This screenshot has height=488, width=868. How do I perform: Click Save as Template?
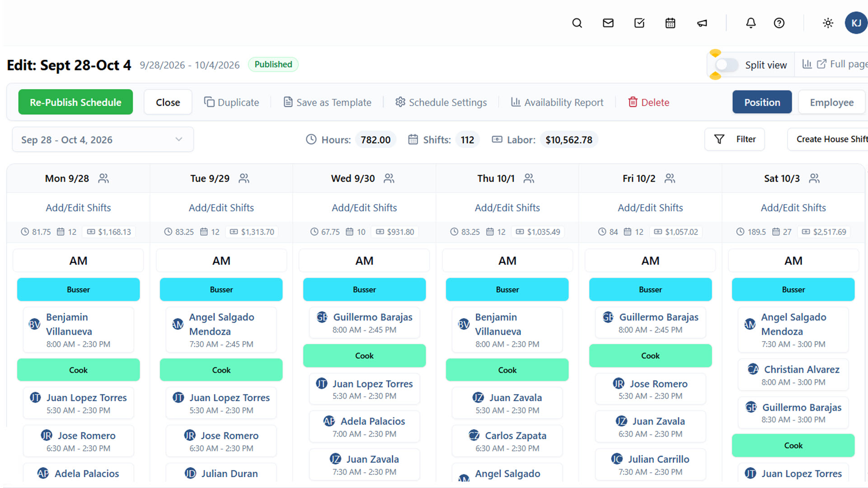[327, 102]
